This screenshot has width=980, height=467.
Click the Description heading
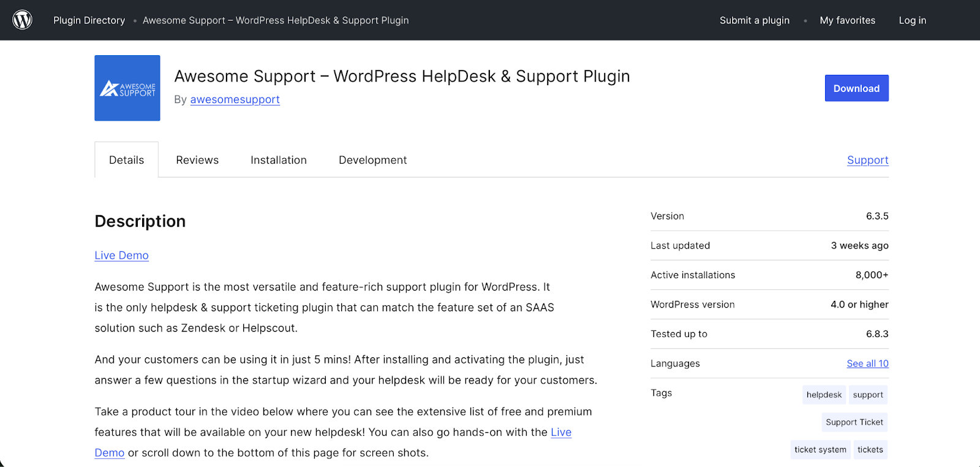[140, 221]
